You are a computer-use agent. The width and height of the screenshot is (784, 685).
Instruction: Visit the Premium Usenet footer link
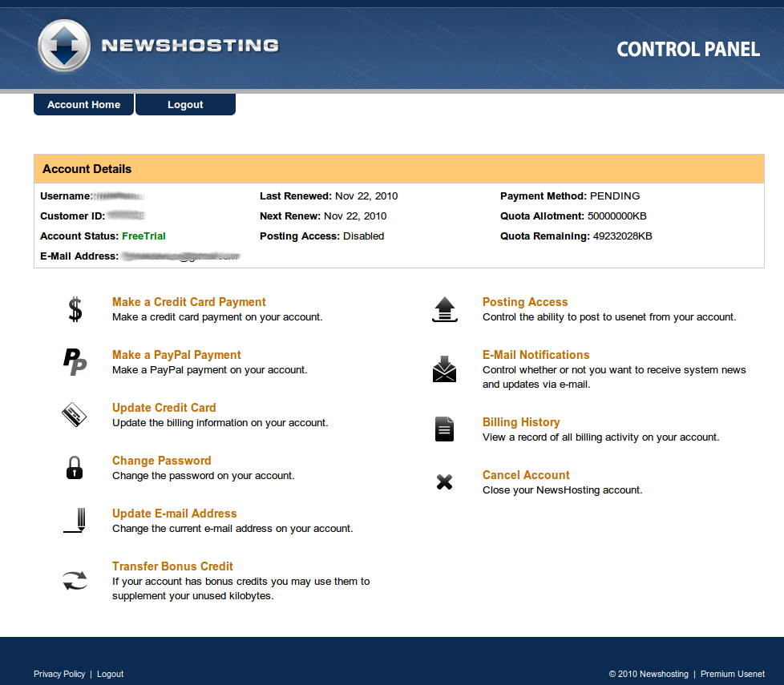[x=733, y=674]
